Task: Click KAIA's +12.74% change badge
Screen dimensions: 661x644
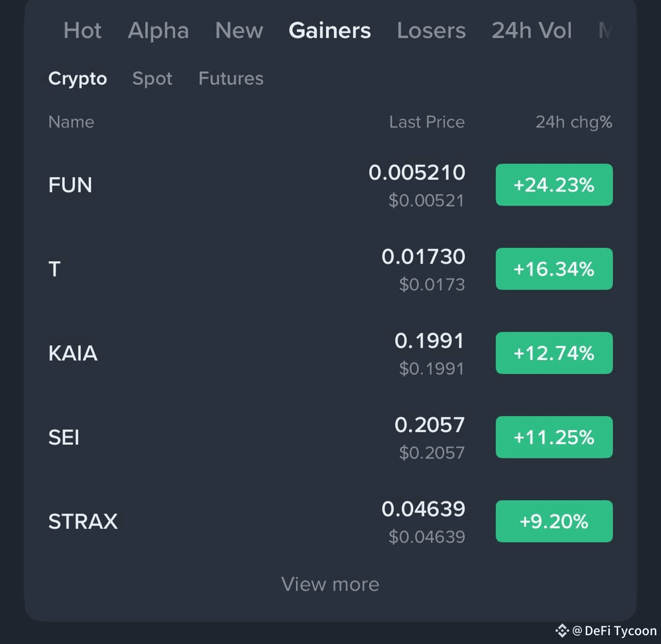Action: point(554,353)
